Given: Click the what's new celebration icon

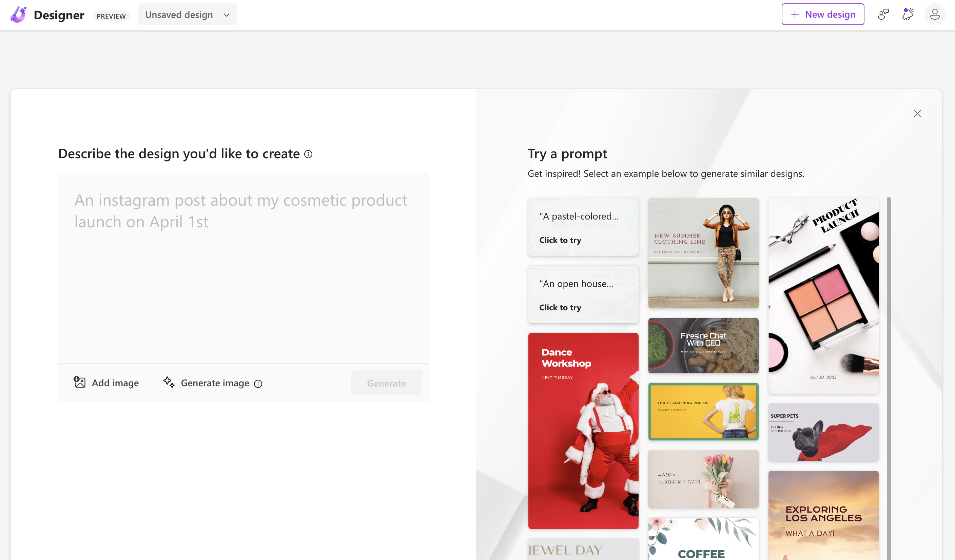Looking at the screenshot, I should [x=908, y=14].
